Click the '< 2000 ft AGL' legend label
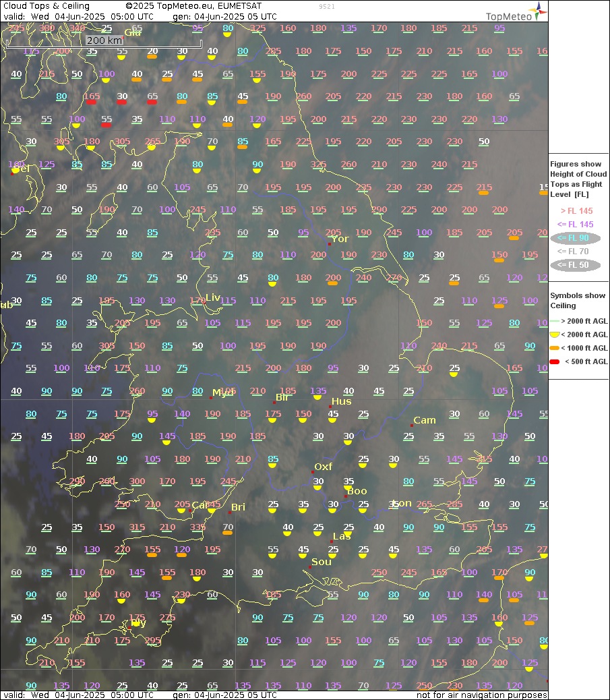610x700 pixels. coord(584,334)
